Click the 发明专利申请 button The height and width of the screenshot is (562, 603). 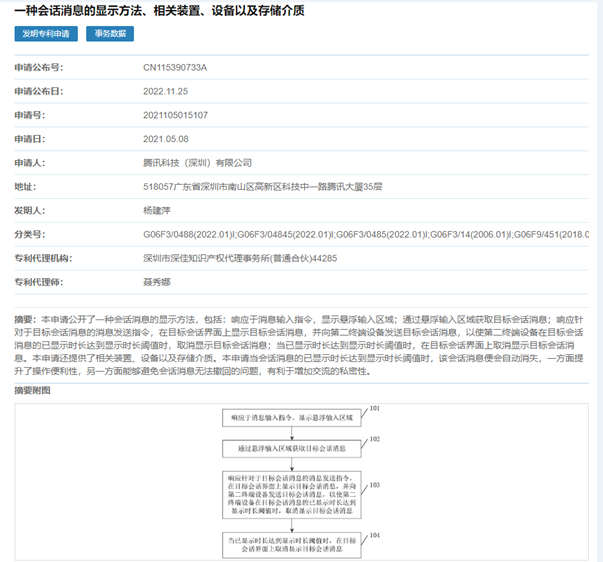coord(47,34)
